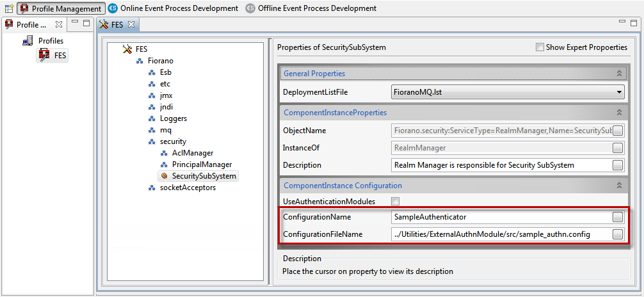Switch to Offline Event Process Development
The width and height of the screenshot is (644, 297).
[310, 8]
